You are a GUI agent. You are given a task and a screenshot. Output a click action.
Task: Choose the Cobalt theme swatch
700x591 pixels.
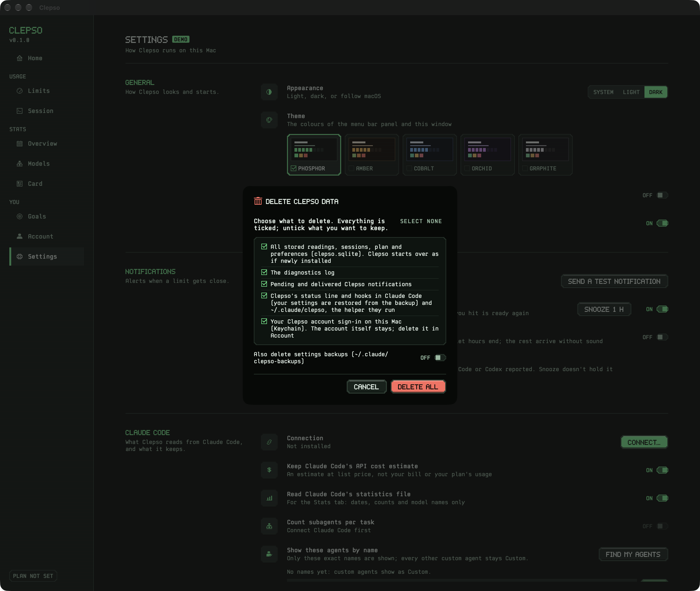tap(430, 155)
